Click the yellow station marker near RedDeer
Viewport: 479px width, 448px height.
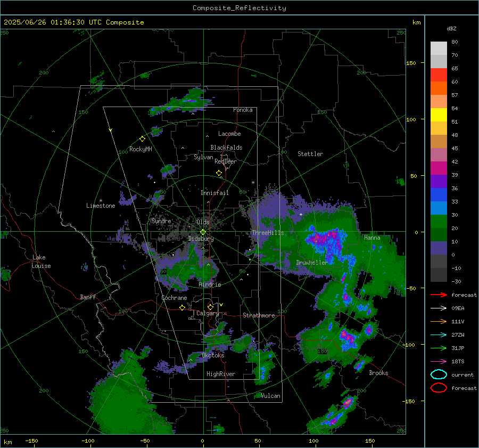[x=219, y=173]
